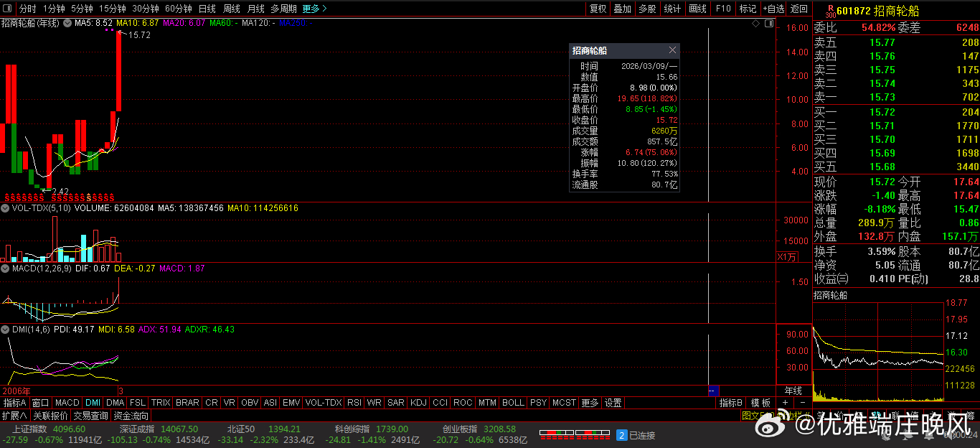Select the TRIX indicator tab

[x=161, y=403]
